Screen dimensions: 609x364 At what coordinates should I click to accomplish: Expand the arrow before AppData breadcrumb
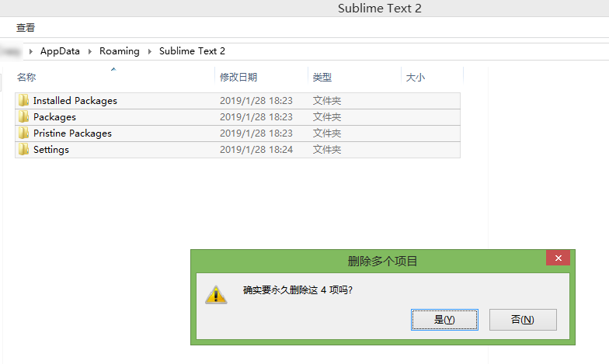[x=31, y=51]
